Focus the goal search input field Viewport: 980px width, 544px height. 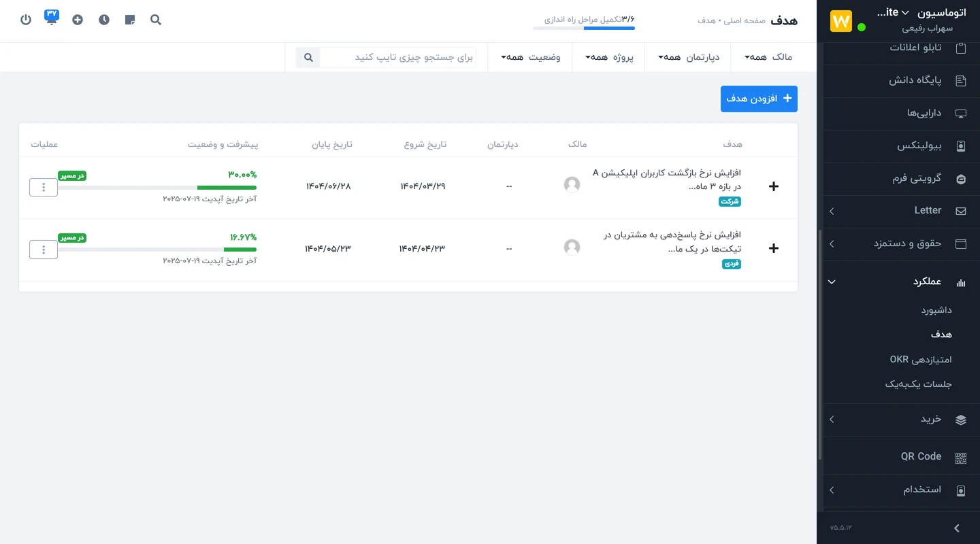point(398,58)
